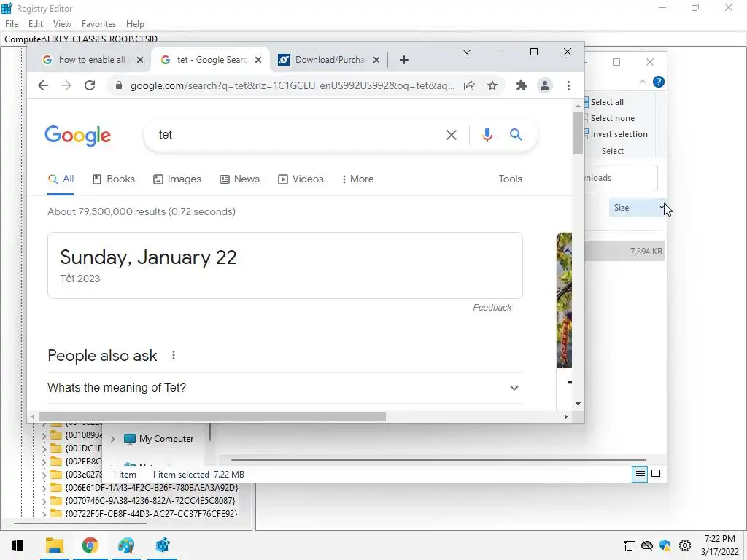Expand My Computer in Explorer tree
The height and width of the screenshot is (560, 747).
click(113, 439)
